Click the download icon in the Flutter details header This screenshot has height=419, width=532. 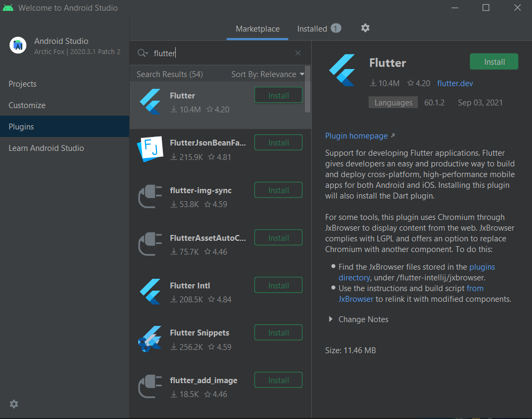(373, 83)
